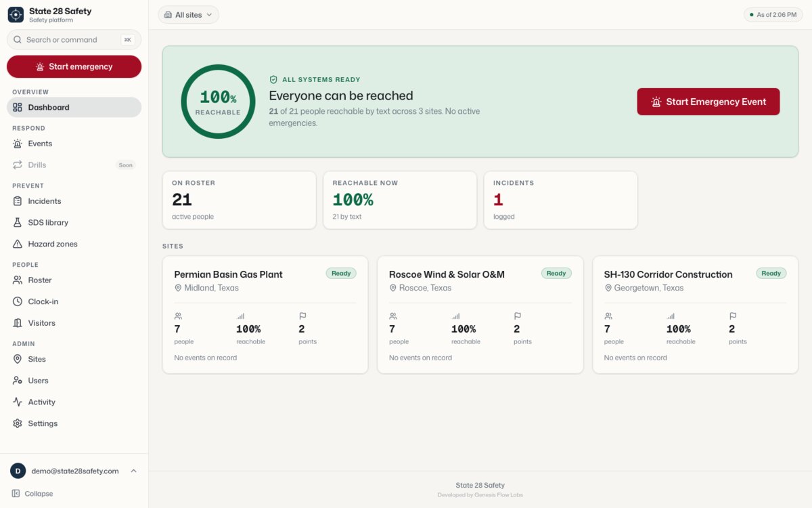812x508 pixels.
Task: Click the Activity pulse icon in the sidebar
Action: (x=18, y=402)
